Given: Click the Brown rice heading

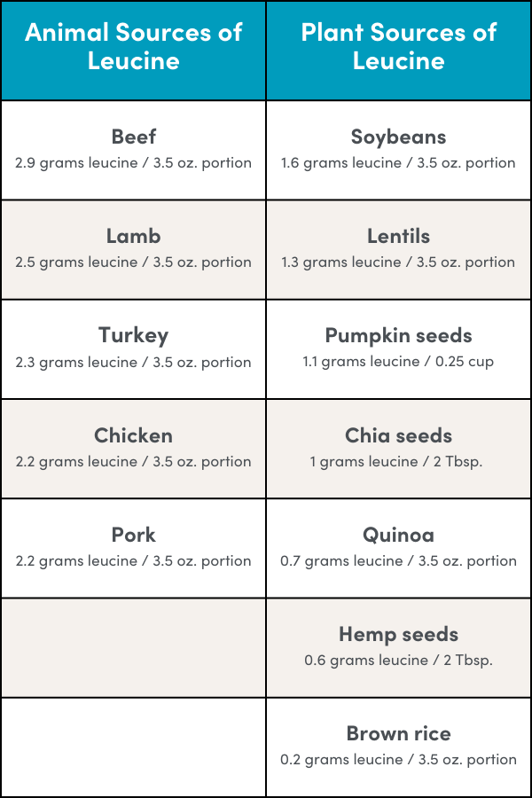Looking at the screenshot, I should pos(398,733).
